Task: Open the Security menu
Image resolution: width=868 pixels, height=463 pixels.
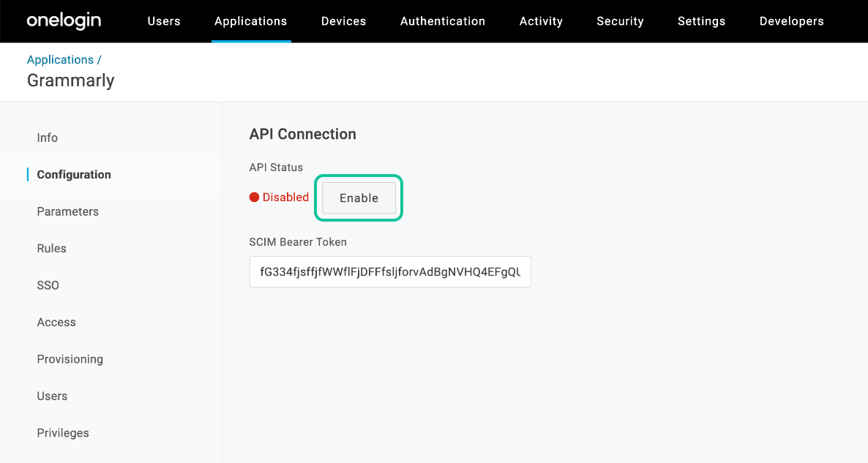Action: pyautogui.click(x=620, y=21)
